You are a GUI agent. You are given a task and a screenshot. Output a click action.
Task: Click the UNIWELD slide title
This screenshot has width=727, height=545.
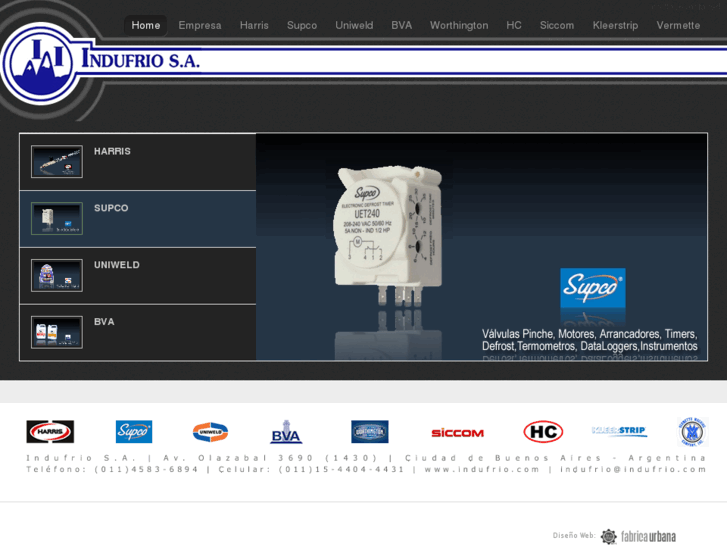coord(117,265)
